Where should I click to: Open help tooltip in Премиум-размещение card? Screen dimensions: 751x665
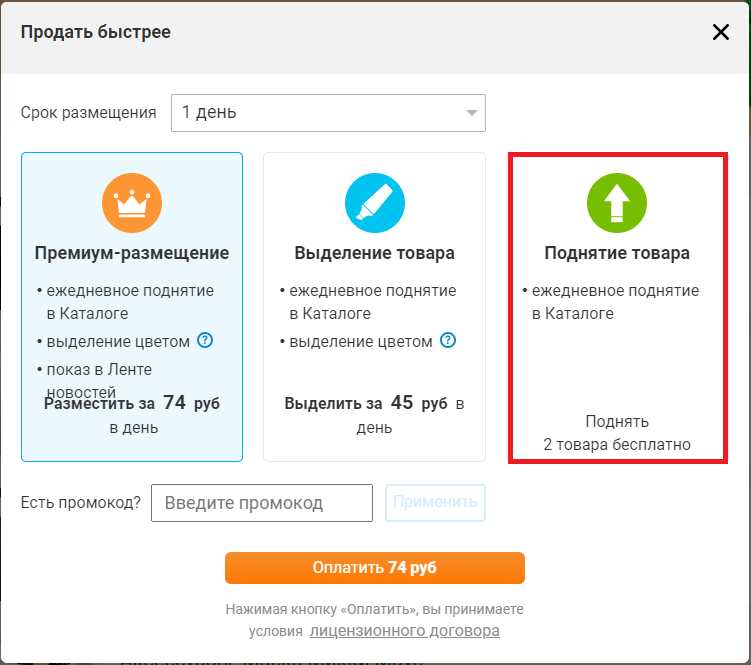pyautogui.click(x=205, y=341)
